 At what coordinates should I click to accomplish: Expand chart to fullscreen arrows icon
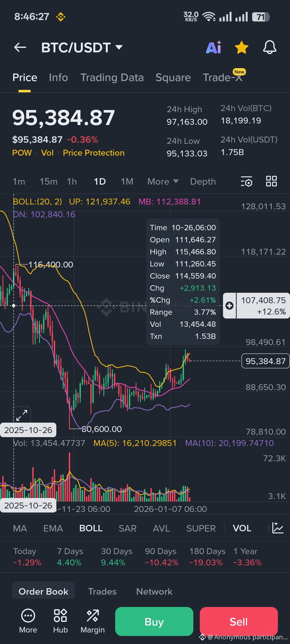coord(22,415)
